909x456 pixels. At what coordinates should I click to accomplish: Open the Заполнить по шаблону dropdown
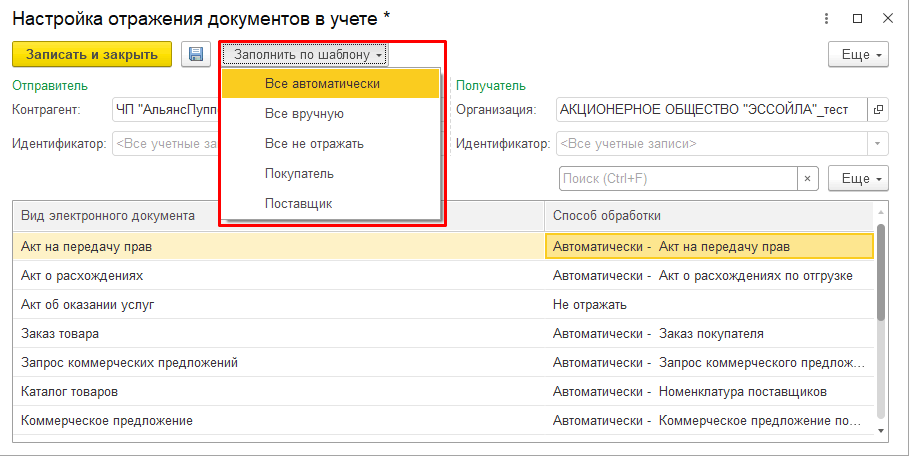click(304, 54)
